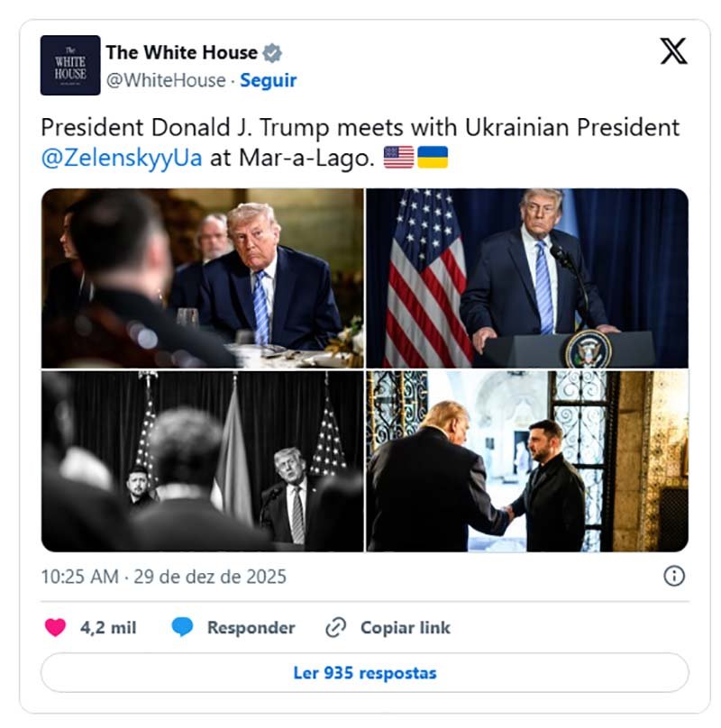The width and height of the screenshot is (721, 728).
Task: Click the Ukrainian flag emoji
Action: coord(433,157)
